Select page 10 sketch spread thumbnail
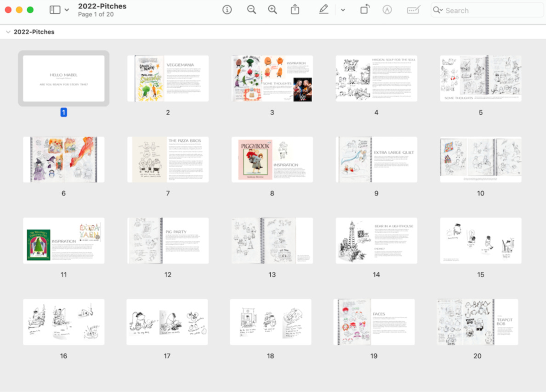 (x=481, y=159)
